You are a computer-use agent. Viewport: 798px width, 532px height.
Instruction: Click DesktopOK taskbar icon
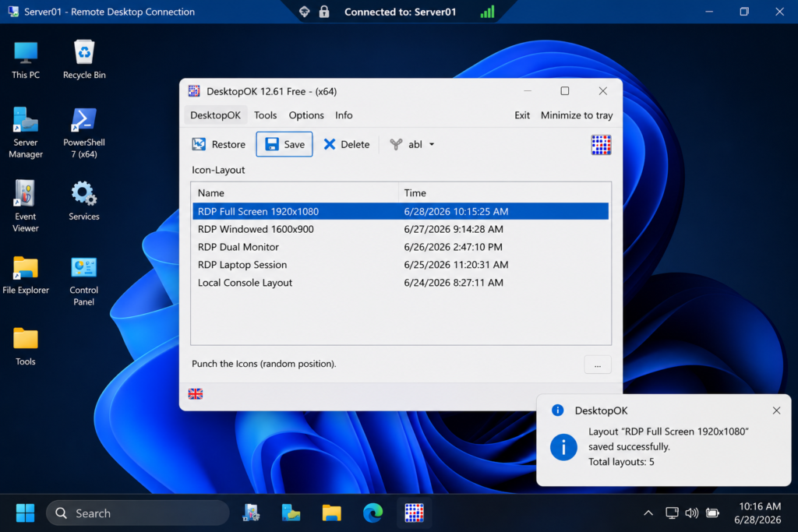click(414, 513)
